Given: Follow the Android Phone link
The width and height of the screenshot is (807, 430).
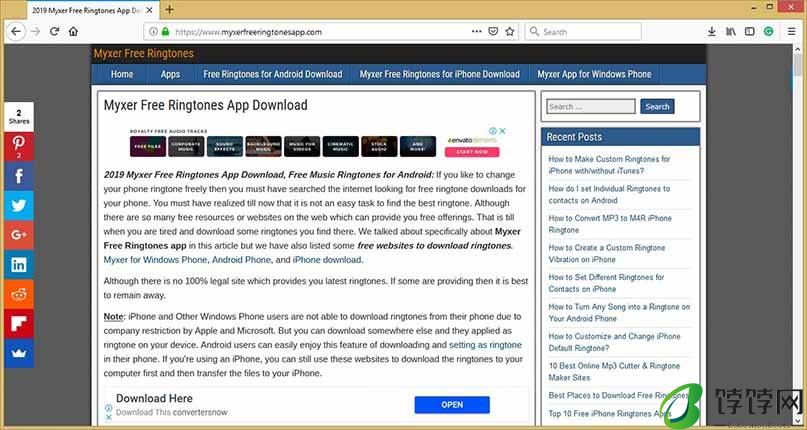Looking at the screenshot, I should (241, 260).
